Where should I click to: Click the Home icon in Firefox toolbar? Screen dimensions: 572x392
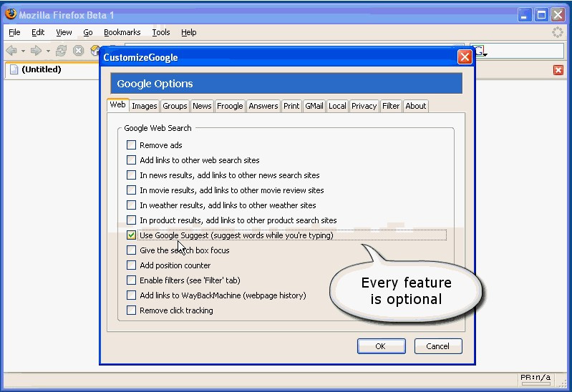pyautogui.click(x=95, y=50)
